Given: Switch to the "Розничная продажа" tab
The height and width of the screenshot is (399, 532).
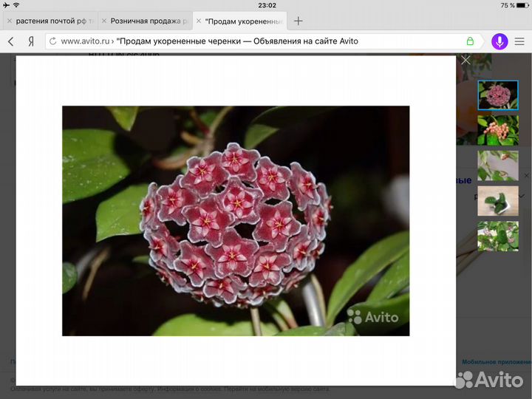Looking at the screenshot, I should coord(148,21).
